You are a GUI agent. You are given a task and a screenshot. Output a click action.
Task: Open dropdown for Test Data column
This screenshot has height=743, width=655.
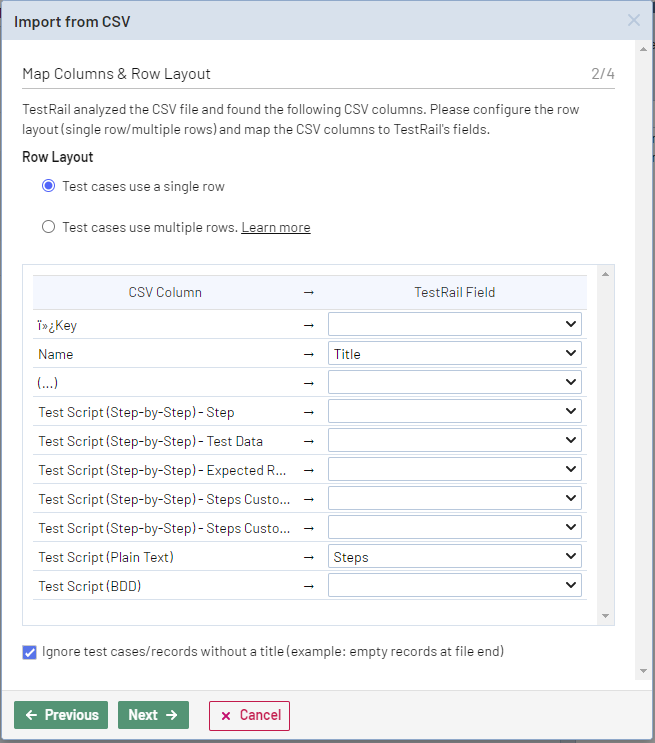click(x=454, y=440)
